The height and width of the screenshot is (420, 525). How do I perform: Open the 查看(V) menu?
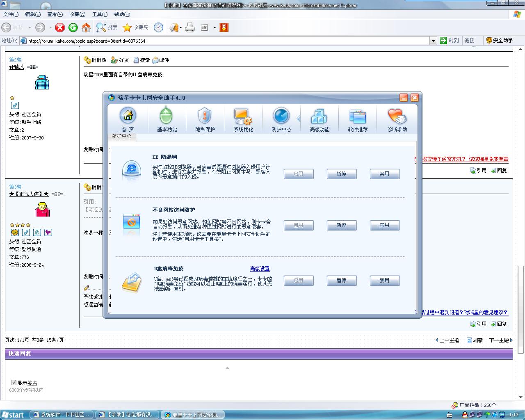(55, 14)
